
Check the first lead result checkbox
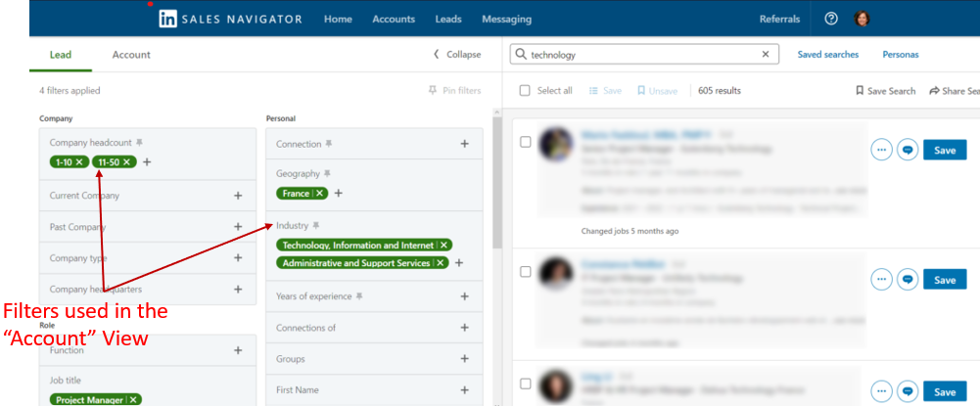526,142
